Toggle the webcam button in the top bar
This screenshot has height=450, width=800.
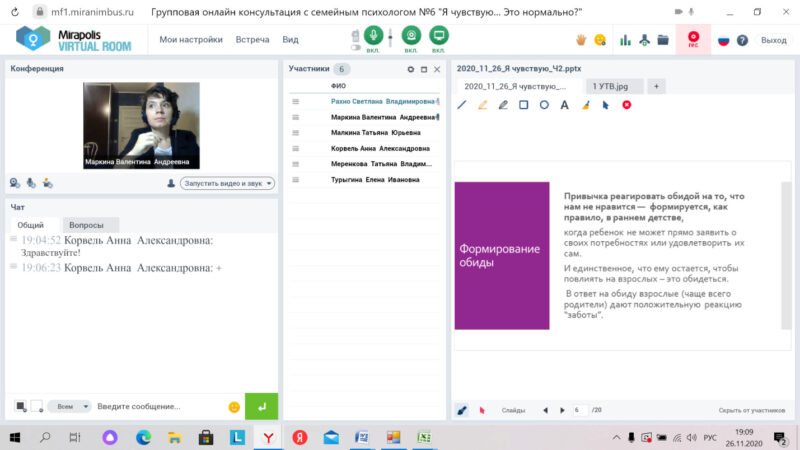(x=411, y=36)
